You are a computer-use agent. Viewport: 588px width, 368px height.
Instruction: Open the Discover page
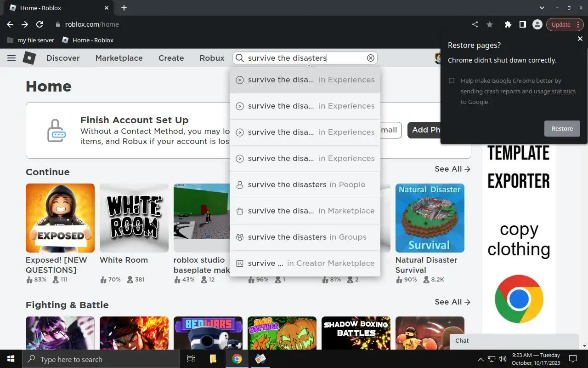point(63,58)
